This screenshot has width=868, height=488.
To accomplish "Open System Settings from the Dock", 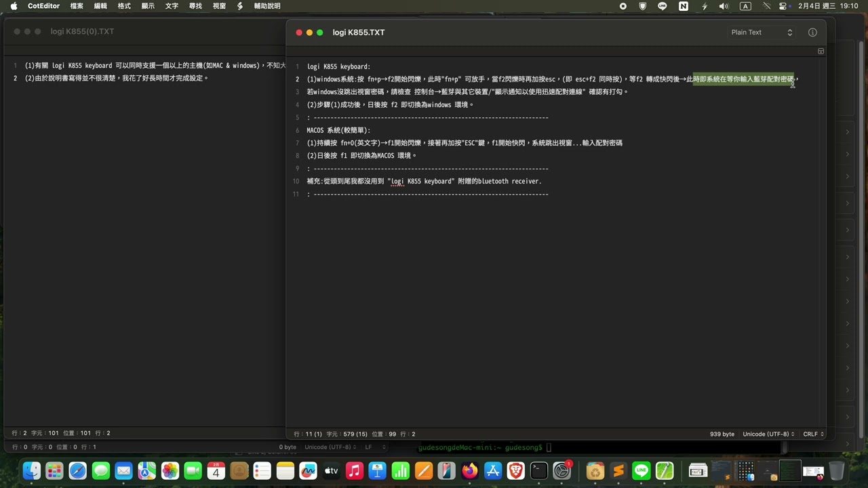I will coord(561,470).
